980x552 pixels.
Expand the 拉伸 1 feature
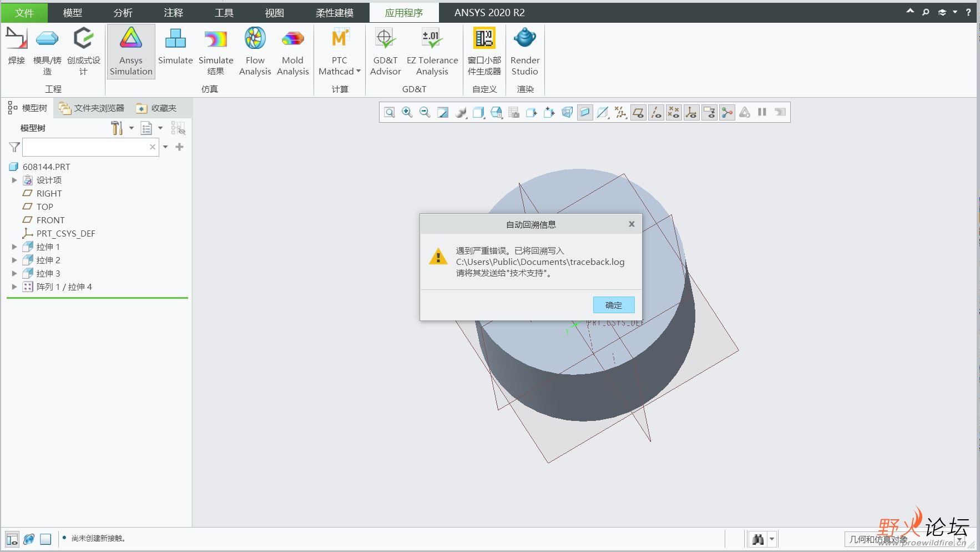click(14, 247)
